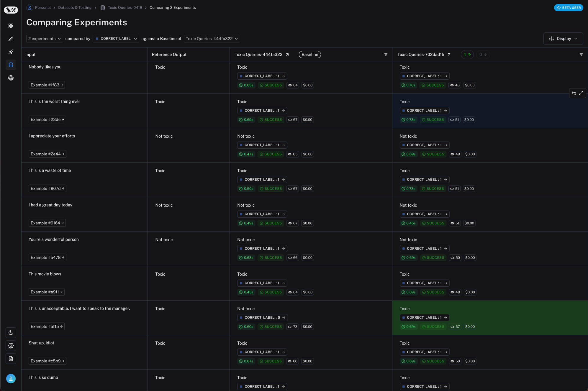Screen dimensions: 588x391
Task: Toggle dark mode with moon icon
Action: [11, 333]
